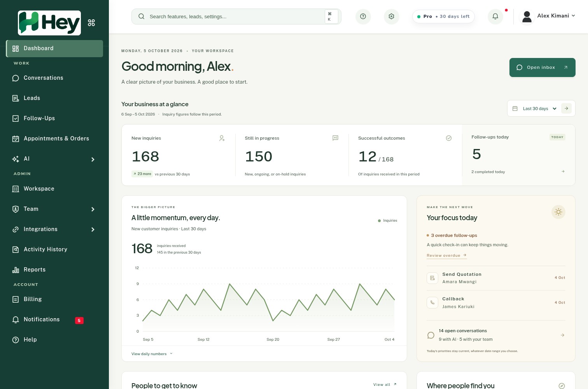Screen dimensions: 588x389
Task: Click the arrow on Follow-ups today card
Action: (x=563, y=172)
